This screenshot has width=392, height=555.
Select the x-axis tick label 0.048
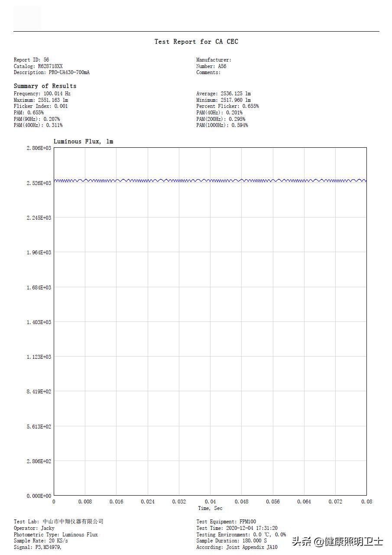click(x=242, y=502)
